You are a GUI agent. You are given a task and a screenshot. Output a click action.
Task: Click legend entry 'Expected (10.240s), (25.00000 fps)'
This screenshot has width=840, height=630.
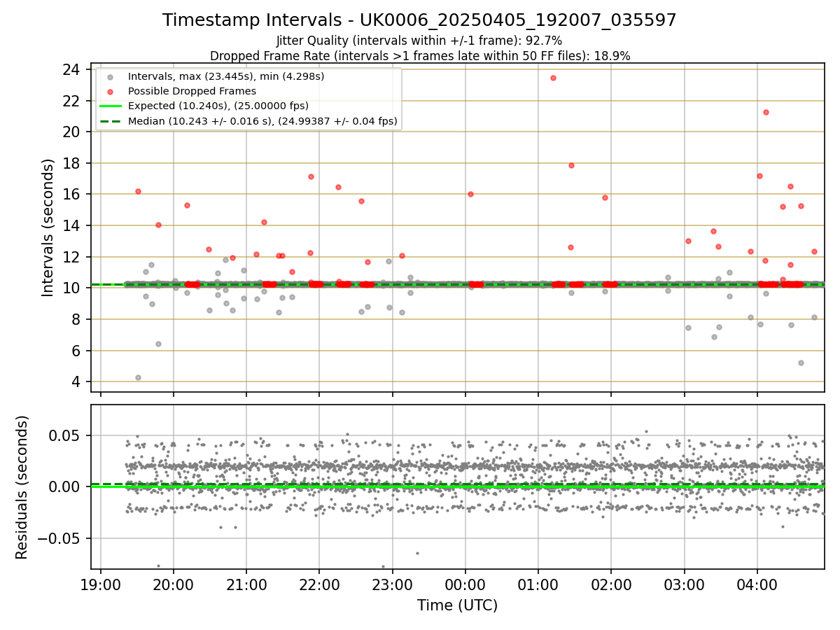[x=218, y=106]
